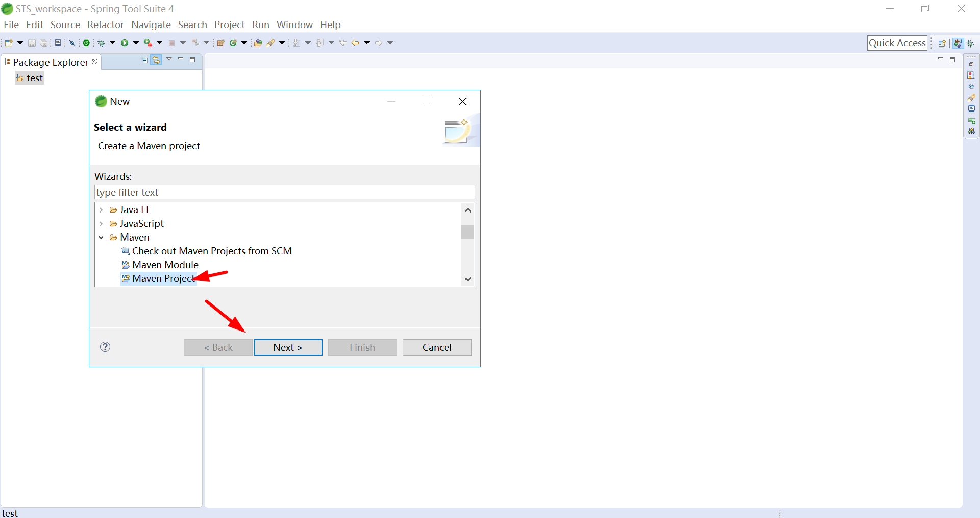Open the console monitor toolbar icon

pos(58,43)
